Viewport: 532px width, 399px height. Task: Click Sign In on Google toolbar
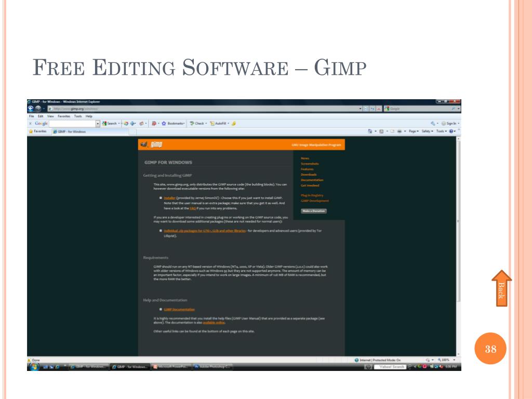[x=449, y=124]
